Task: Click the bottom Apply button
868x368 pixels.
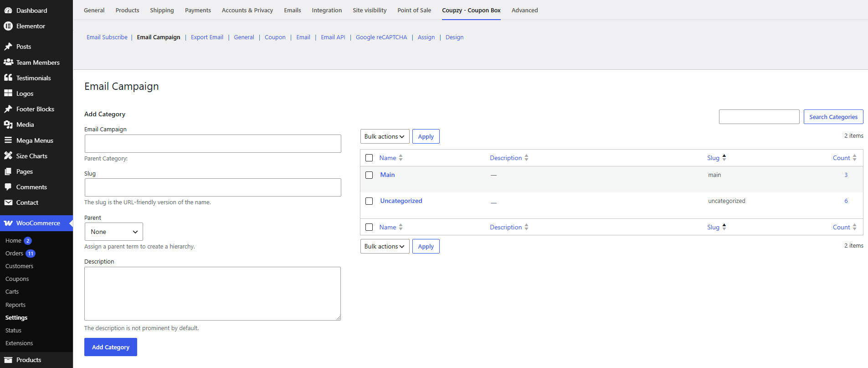Action: pos(426,246)
